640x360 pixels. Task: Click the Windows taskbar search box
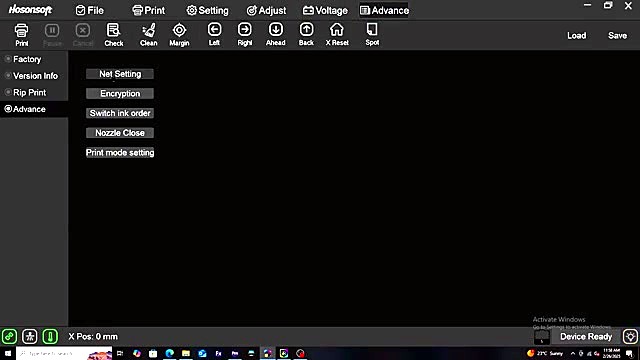[x=64, y=353]
